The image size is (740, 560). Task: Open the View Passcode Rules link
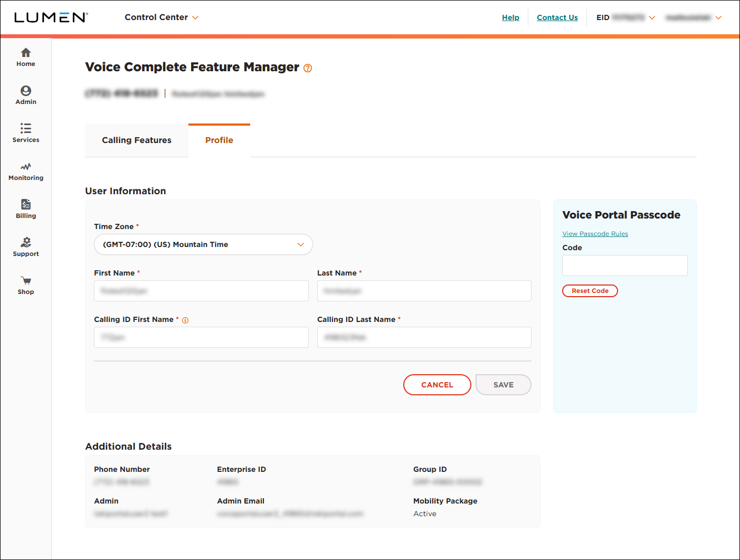click(x=595, y=233)
